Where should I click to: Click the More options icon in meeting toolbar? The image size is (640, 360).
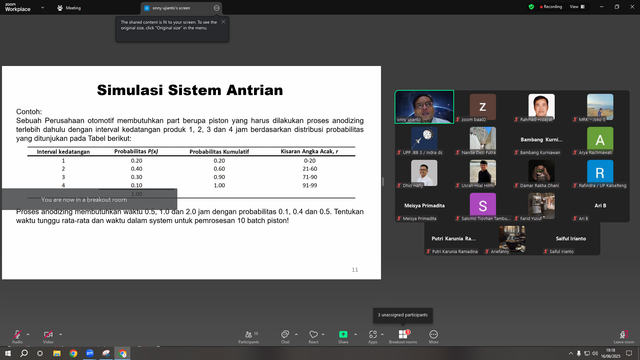point(433,336)
